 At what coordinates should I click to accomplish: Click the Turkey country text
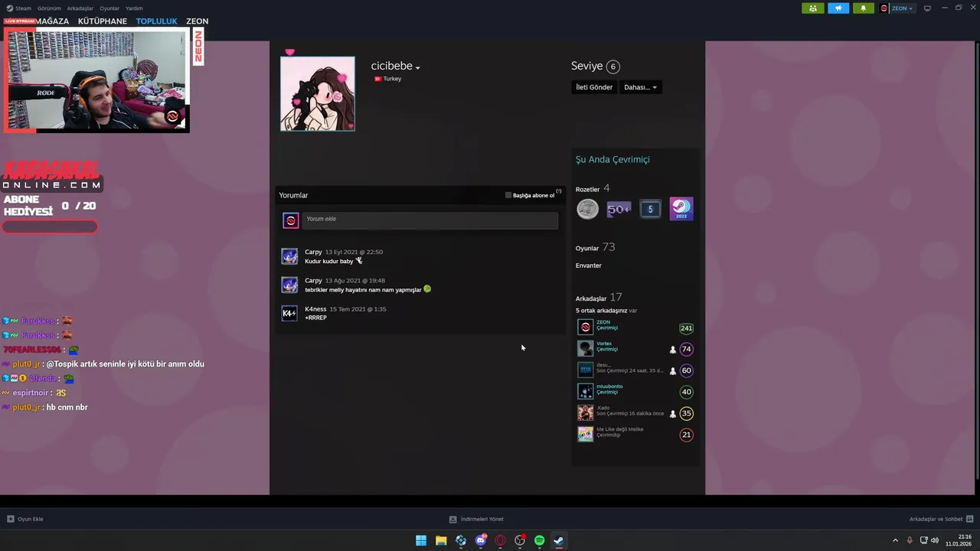392,79
